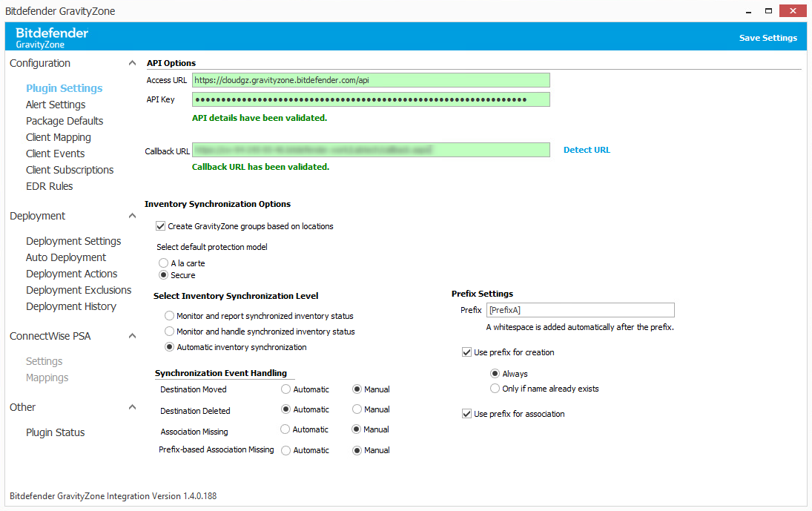Open EDR Rules in sidebar
Image resolution: width=812 pixels, height=511 pixels.
tap(50, 186)
